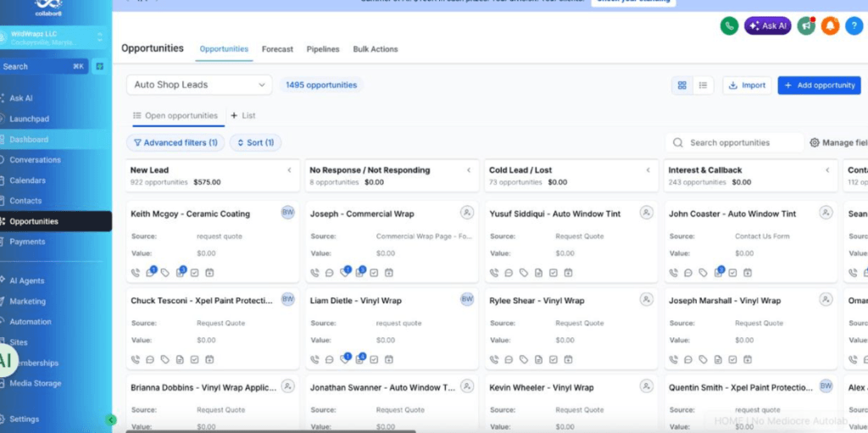
Task: Open Advanced filters (1) panel
Action: pos(175,143)
